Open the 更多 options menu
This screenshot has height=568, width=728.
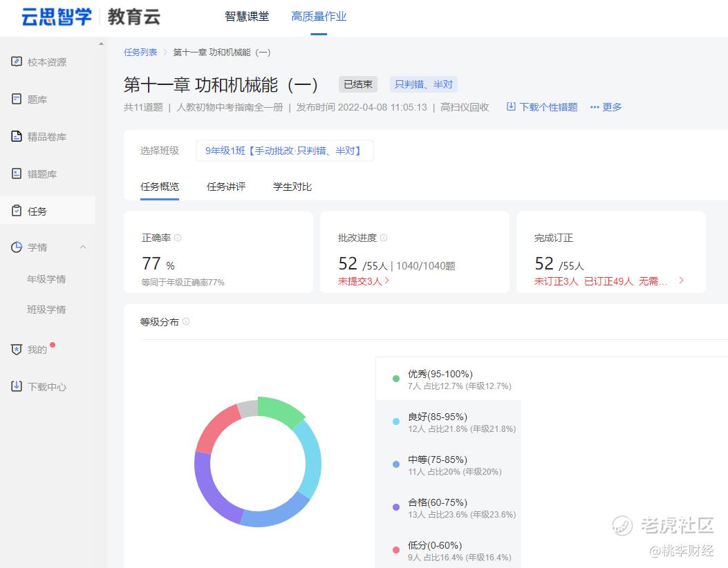coord(606,107)
